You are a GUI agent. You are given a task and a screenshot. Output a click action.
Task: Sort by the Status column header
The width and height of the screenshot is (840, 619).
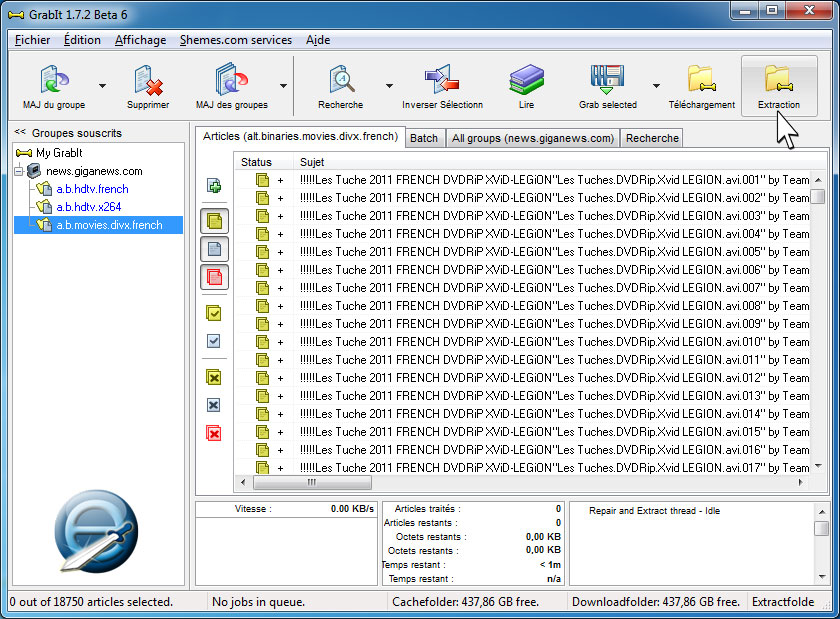[x=256, y=162]
